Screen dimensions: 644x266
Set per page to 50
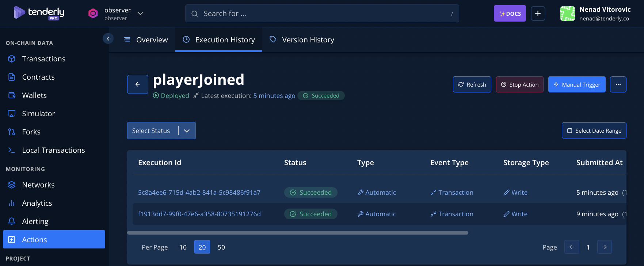221,247
